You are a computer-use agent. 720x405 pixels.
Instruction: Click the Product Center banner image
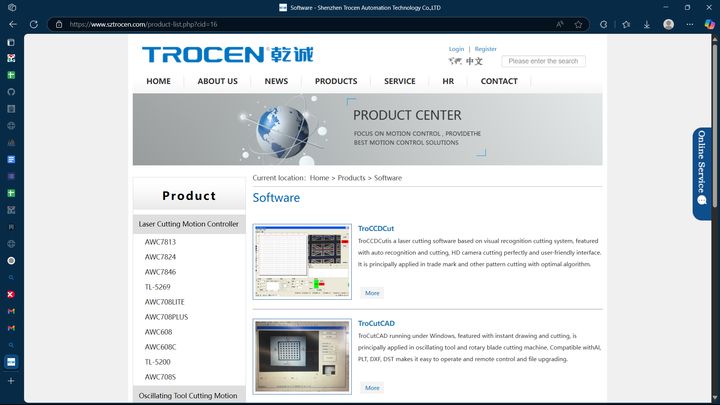[367, 129]
